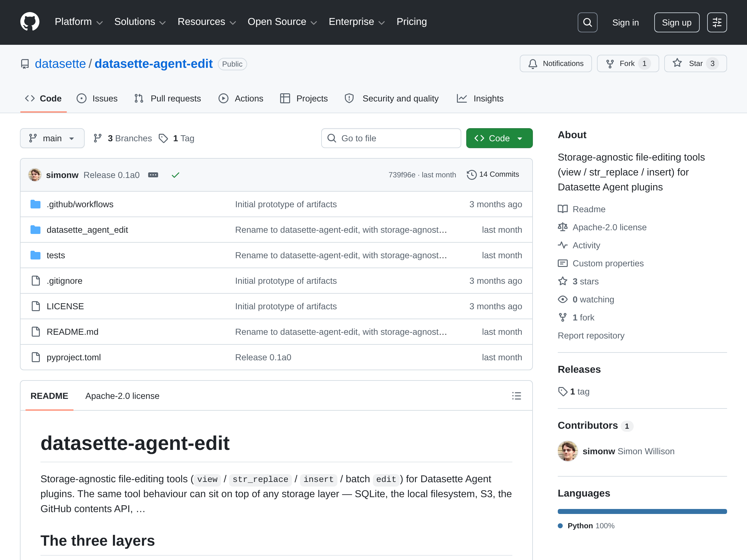Open Security and quality tab
This screenshot has width=747, height=560.
click(392, 98)
